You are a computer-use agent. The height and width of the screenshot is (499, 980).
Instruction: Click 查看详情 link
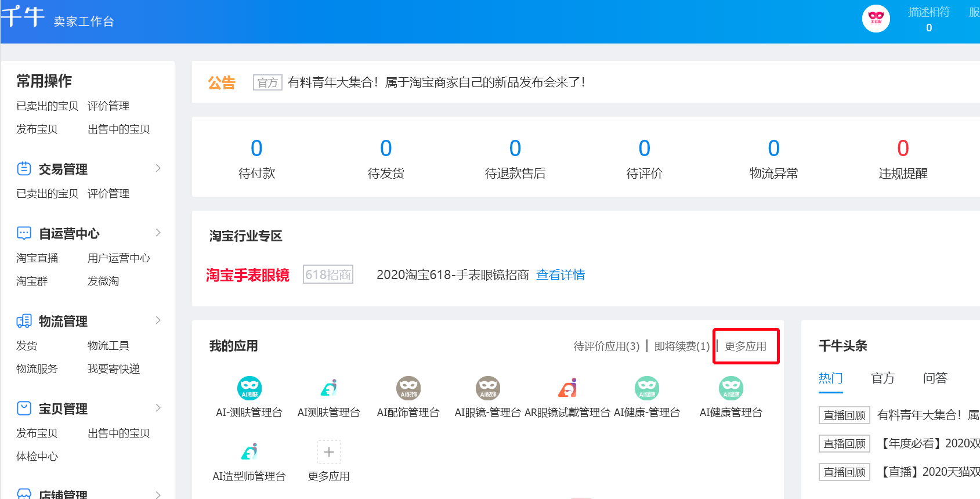[560, 275]
